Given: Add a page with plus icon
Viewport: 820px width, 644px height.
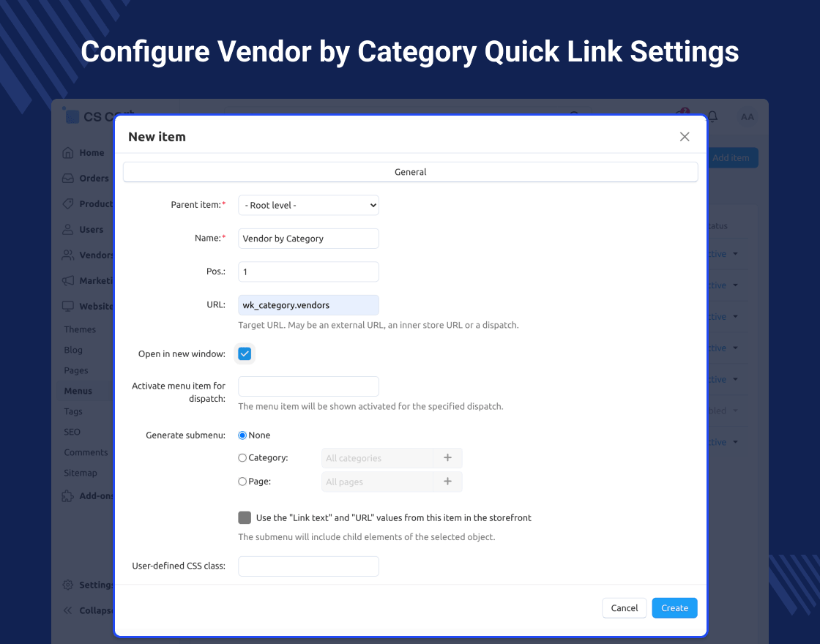Looking at the screenshot, I should pos(447,482).
